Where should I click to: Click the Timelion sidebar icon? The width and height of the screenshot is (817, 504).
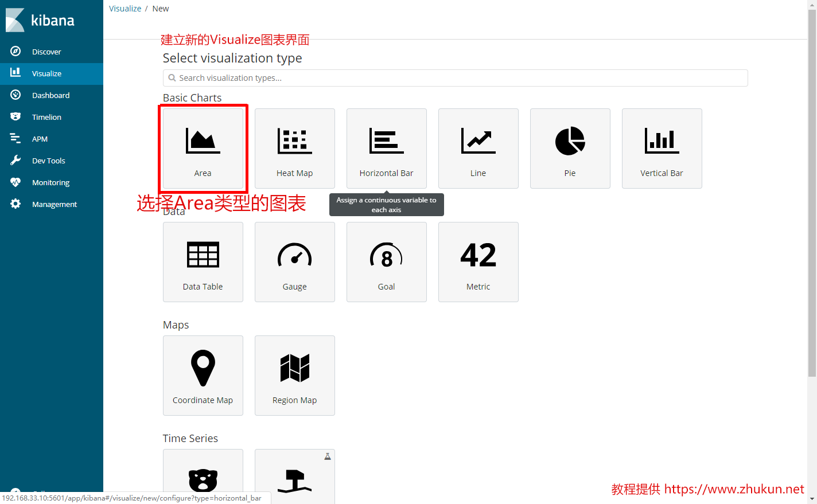(x=15, y=116)
